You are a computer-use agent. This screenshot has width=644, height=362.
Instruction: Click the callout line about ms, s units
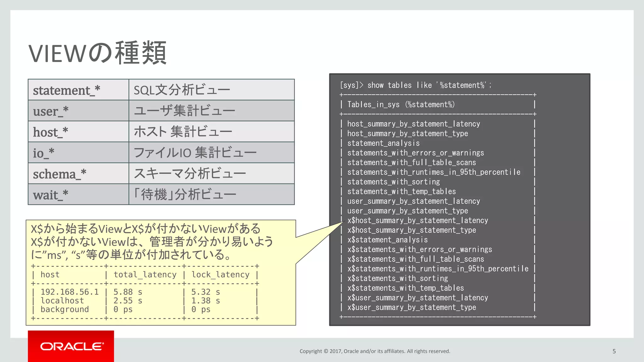pos(131,255)
